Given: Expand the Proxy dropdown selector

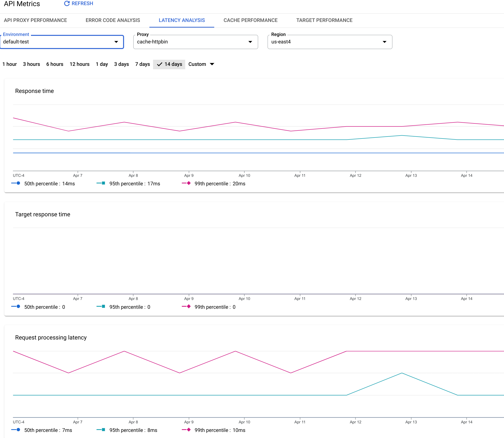Looking at the screenshot, I should point(250,42).
